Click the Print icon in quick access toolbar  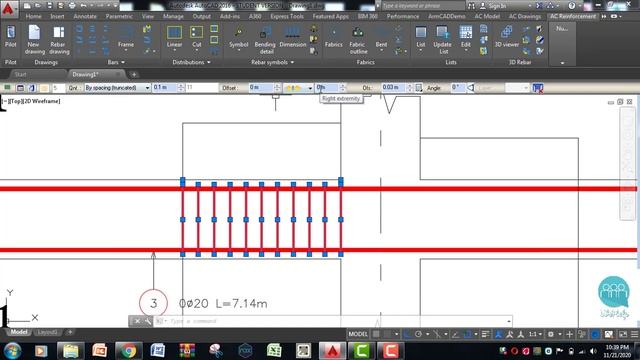pos(72,6)
